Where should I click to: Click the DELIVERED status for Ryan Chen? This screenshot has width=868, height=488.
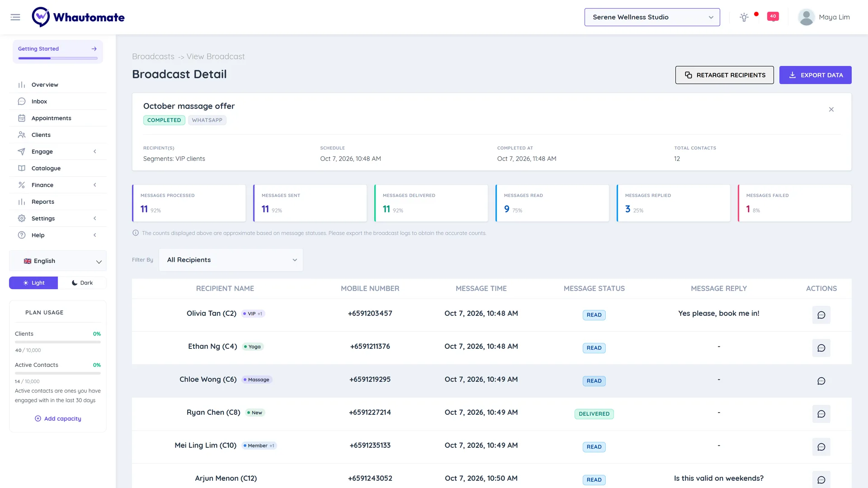click(x=594, y=414)
